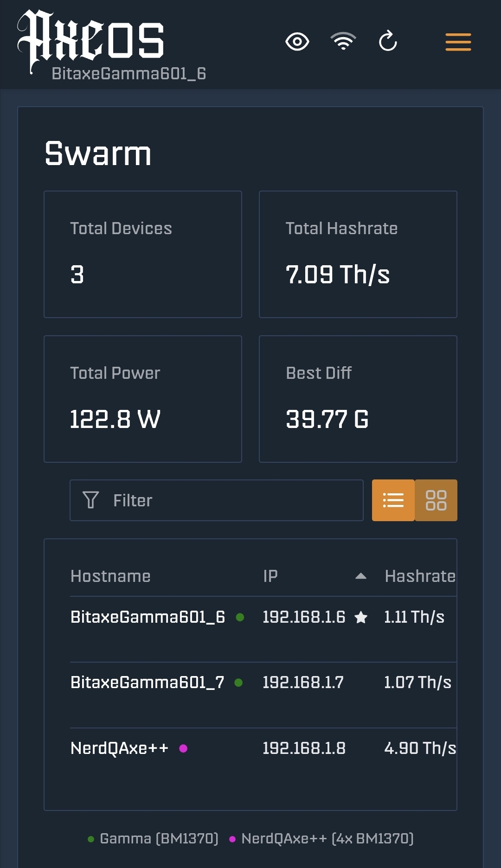This screenshot has height=868, width=501.
Task: Click the pink NerdQAxe++ status dot
Action: [183, 748]
